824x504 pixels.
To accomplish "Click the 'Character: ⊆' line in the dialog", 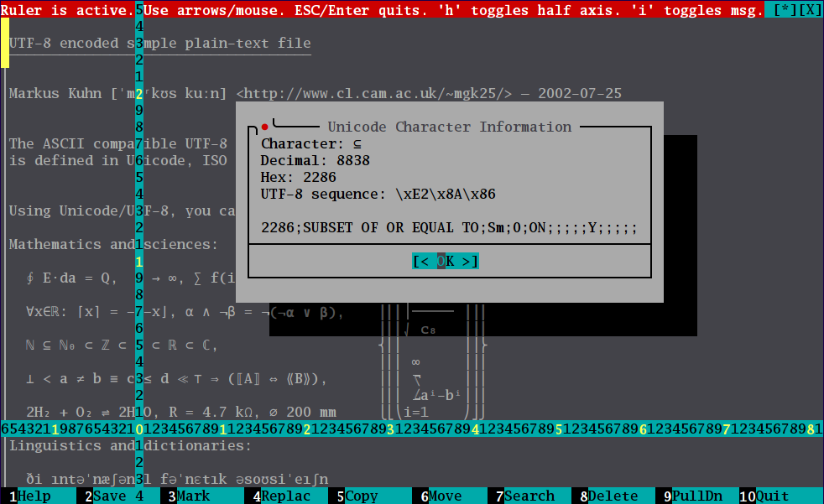I will coord(311,144).
